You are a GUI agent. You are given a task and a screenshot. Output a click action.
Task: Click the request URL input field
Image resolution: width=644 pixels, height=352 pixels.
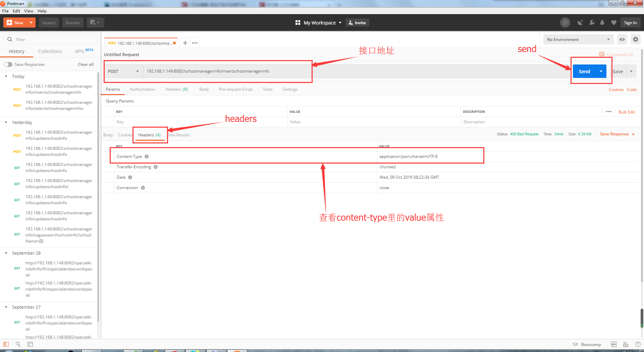point(356,71)
